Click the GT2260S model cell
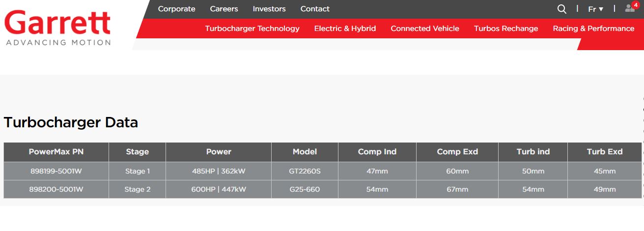Screen dimensions: 644x231 point(305,171)
